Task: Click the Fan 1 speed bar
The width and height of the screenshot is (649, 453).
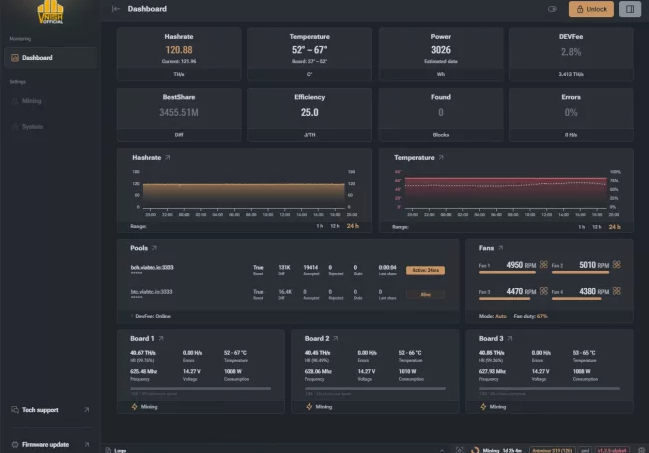Action: (x=507, y=272)
